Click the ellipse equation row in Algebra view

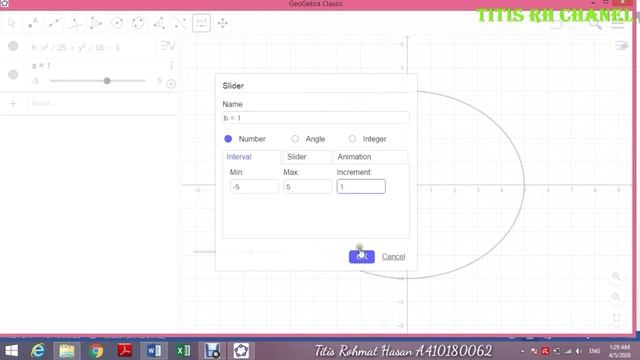(89, 47)
